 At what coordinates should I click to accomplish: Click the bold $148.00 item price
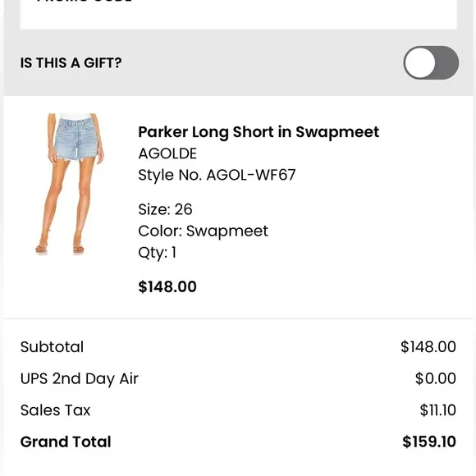[167, 286]
